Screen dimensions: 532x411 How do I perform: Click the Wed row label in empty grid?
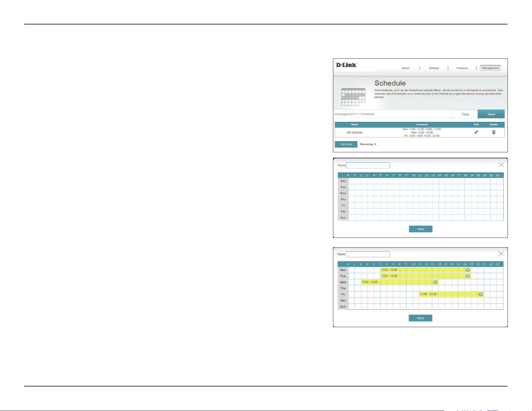pos(343,193)
